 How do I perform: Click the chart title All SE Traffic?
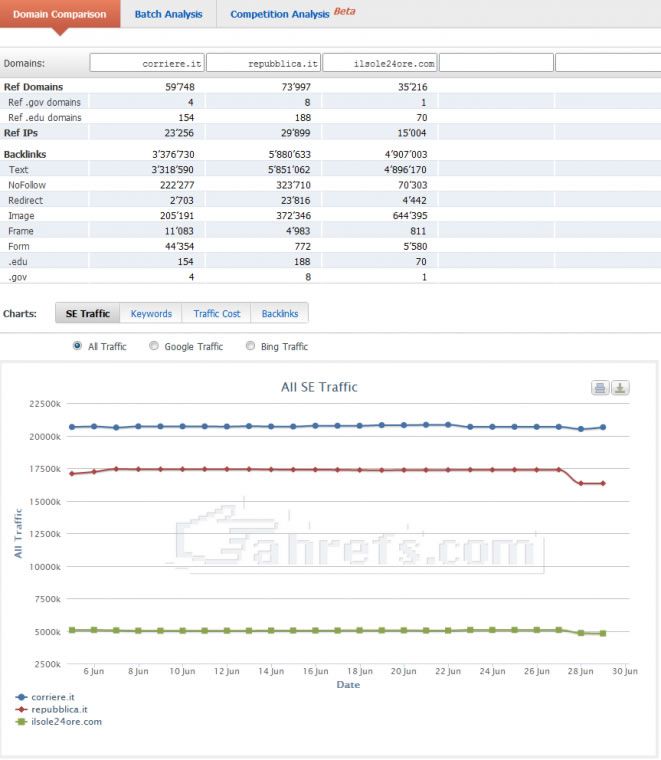click(x=320, y=387)
